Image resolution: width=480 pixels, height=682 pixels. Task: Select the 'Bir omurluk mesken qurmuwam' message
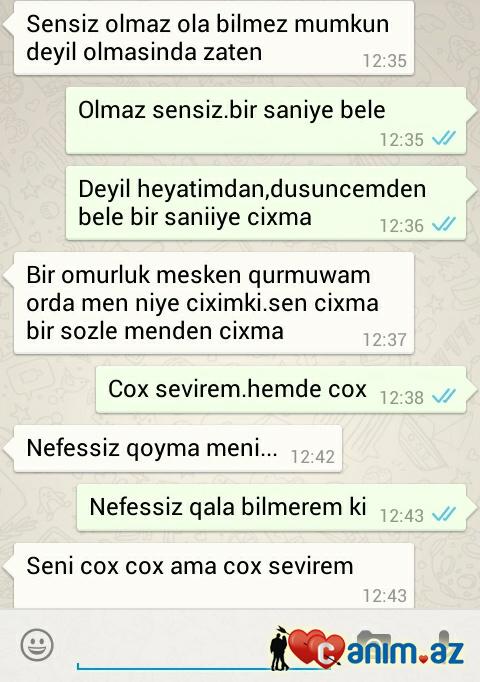(214, 303)
